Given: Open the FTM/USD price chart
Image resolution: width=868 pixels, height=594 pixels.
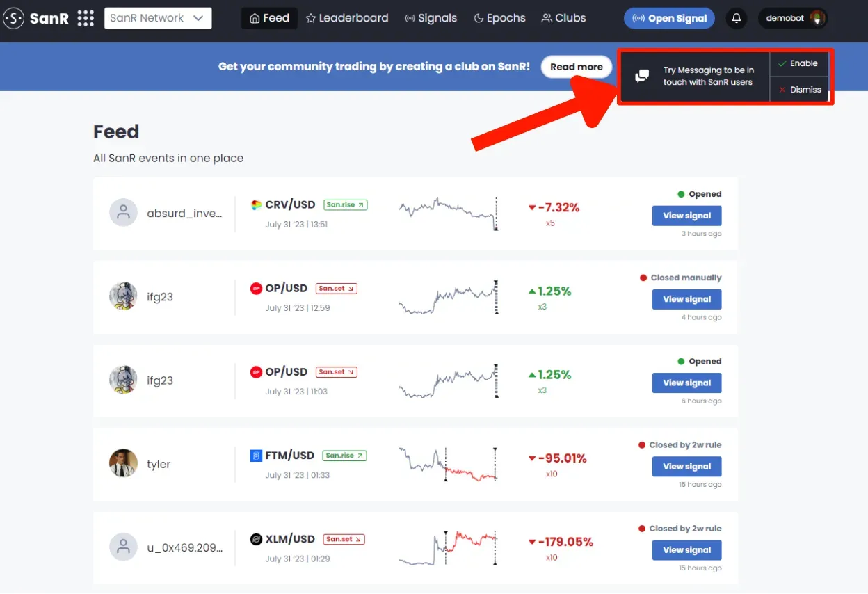Looking at the screenshot, I should pyautogui.click(x=449, y=464).
